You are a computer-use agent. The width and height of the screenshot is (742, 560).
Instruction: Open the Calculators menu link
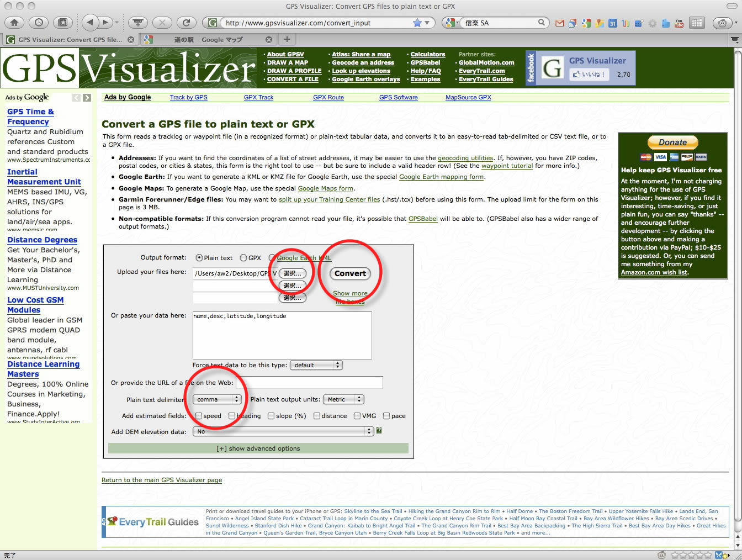pyautogui.click(x=428, y=54)
